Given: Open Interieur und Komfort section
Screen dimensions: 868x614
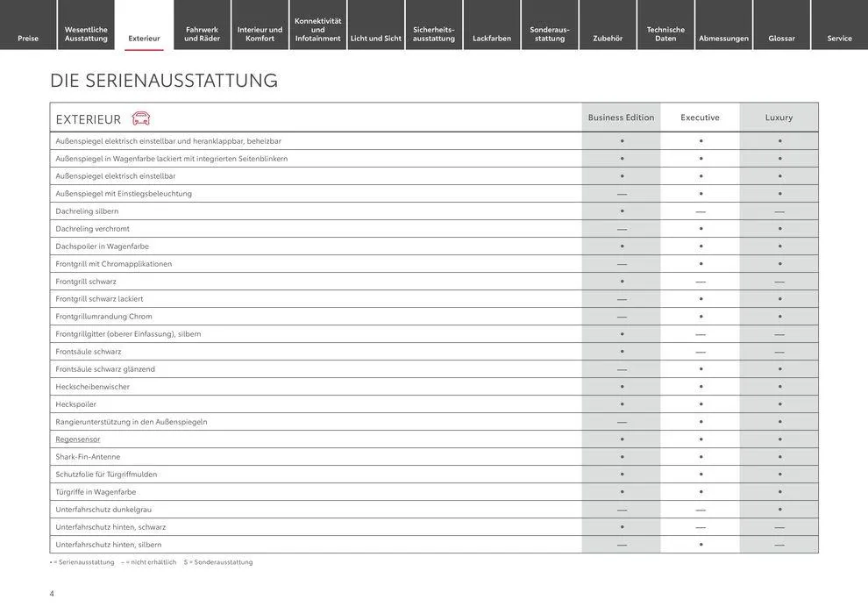Looking at the screenshot, I should [260, 34].
